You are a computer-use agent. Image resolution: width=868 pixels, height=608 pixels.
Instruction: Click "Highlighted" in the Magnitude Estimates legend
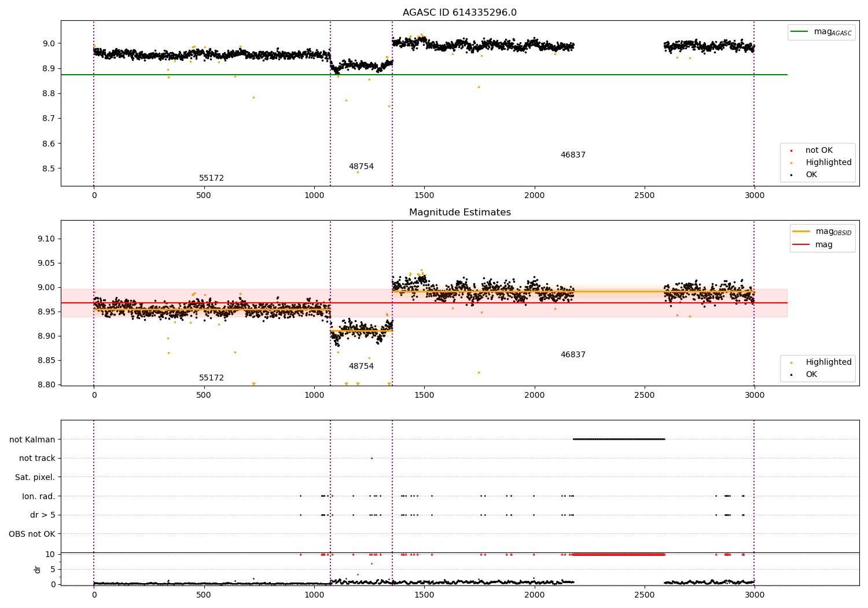click(829, 362)
